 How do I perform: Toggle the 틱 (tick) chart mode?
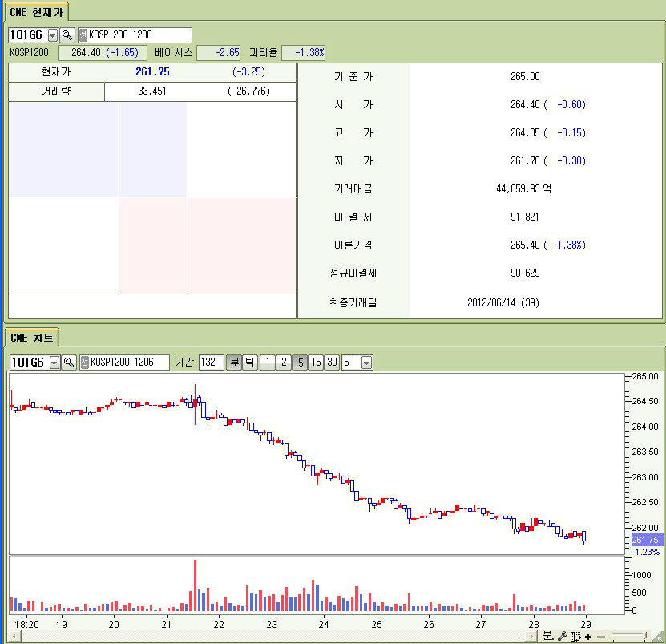pos(249,363)
